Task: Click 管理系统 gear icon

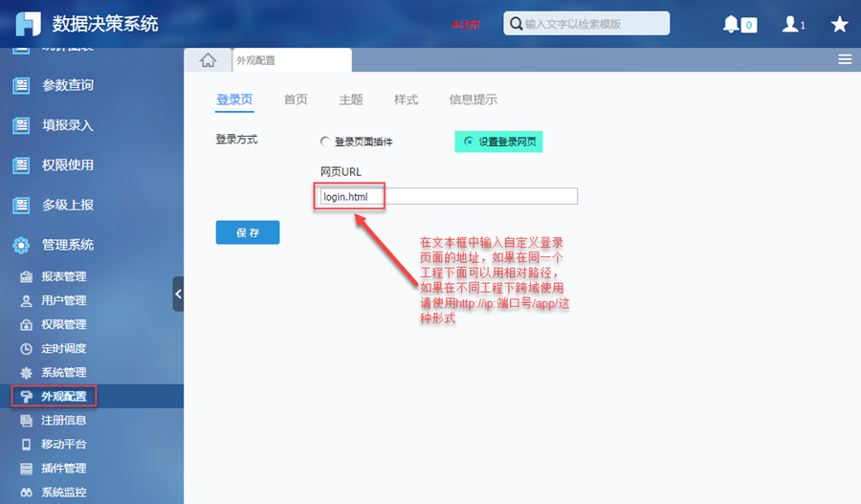Action: tap(21, 245)
